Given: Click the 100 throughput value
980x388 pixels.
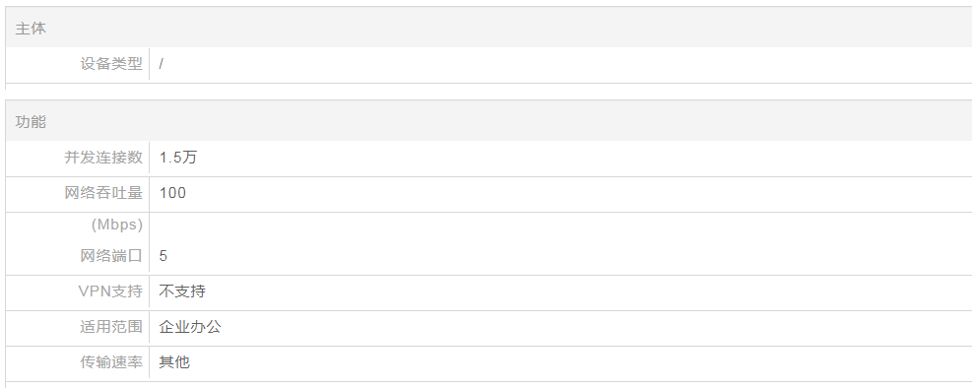Looking at the screenshot, I should pyautogui.click(x=172, y=193).
